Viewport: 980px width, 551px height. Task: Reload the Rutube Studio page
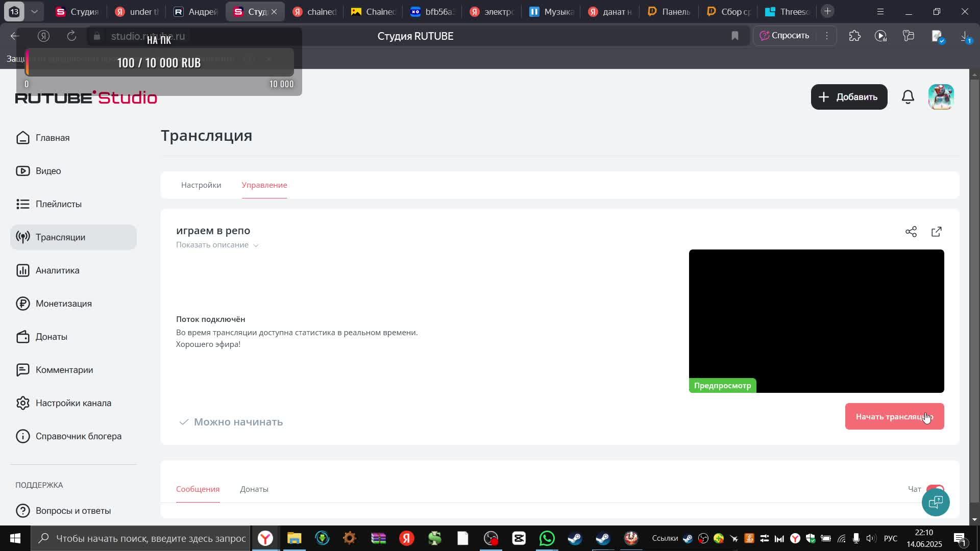(72, 36)
